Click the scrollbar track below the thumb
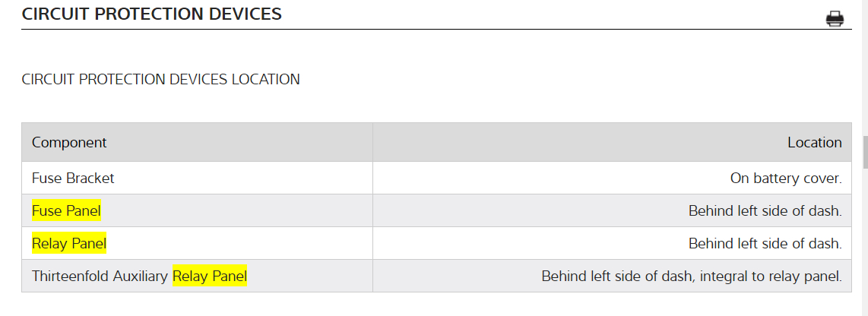The width and height of the screenshot is (868, 316). (865, 243)
